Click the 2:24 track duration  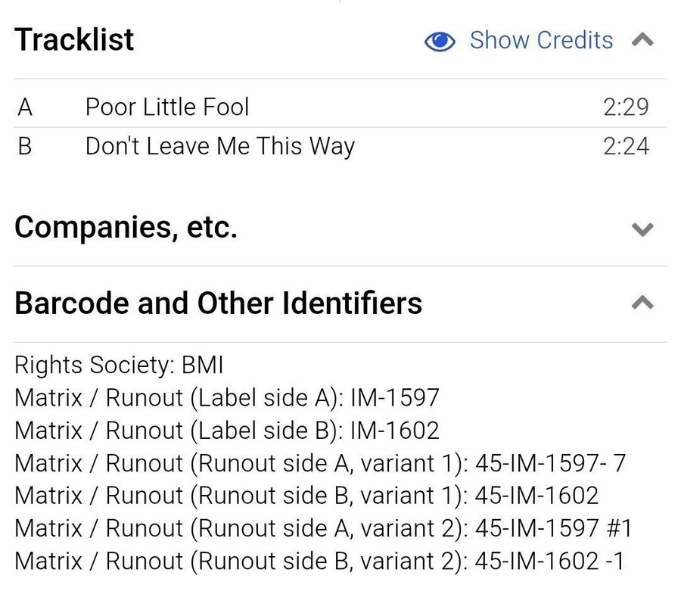[x=626, y=146]
